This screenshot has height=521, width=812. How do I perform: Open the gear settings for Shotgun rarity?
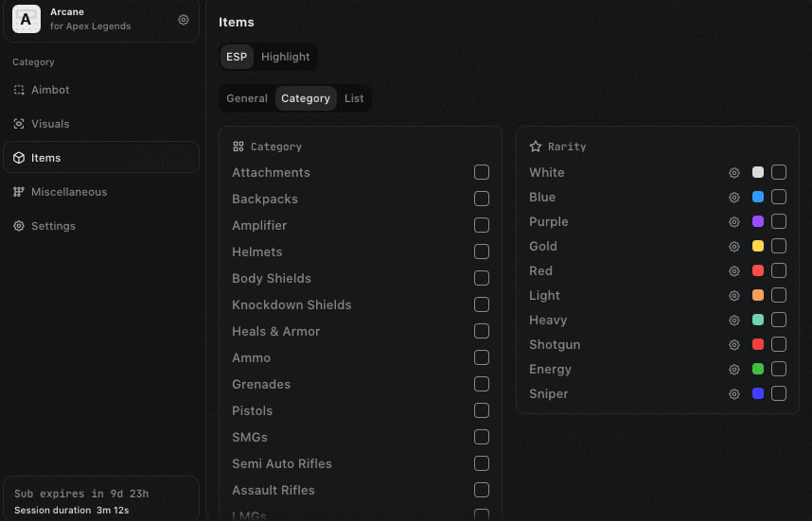pos(733,345)
